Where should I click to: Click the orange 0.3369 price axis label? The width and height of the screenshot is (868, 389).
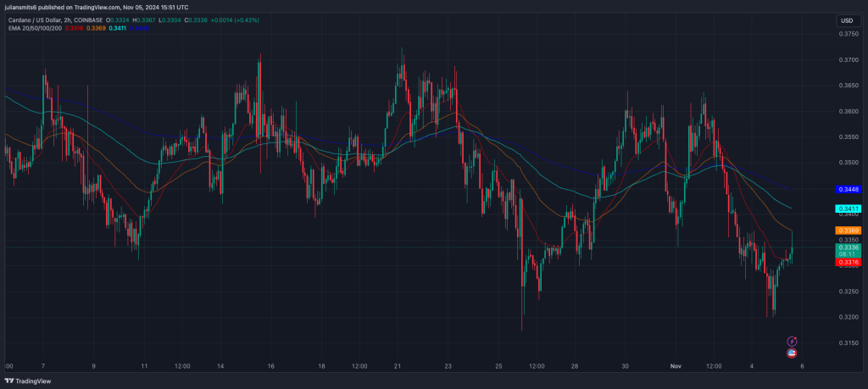pos(848,231)
